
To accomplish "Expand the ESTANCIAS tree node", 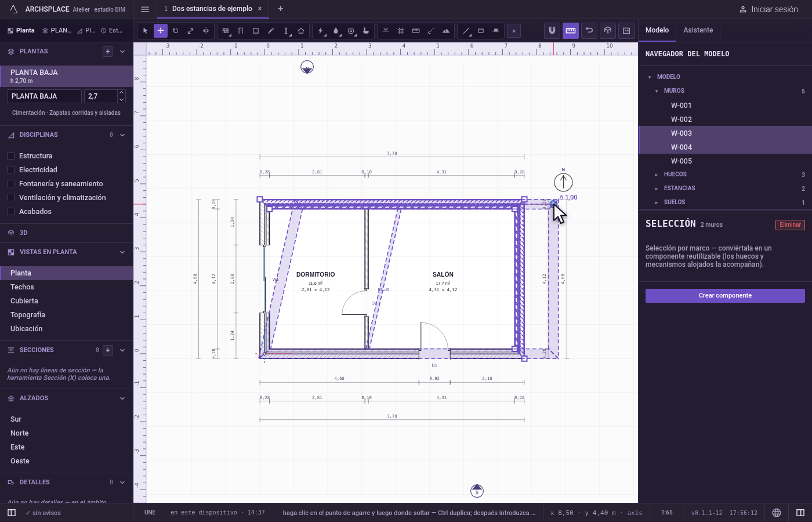I will pos(657,188).
